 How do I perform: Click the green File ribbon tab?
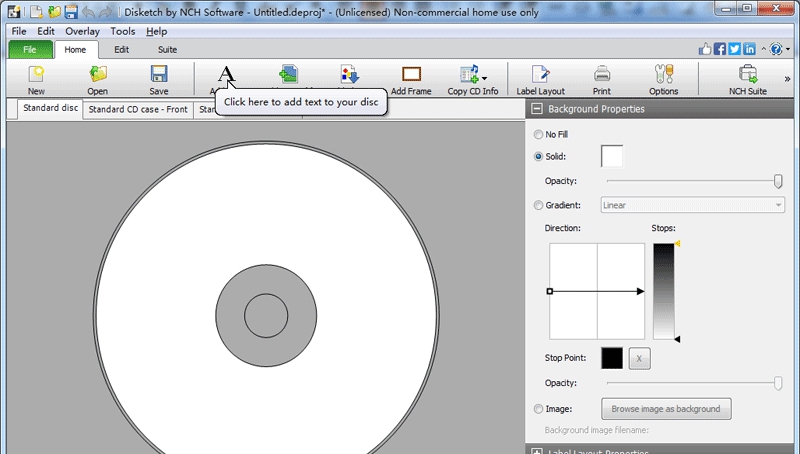30,49
